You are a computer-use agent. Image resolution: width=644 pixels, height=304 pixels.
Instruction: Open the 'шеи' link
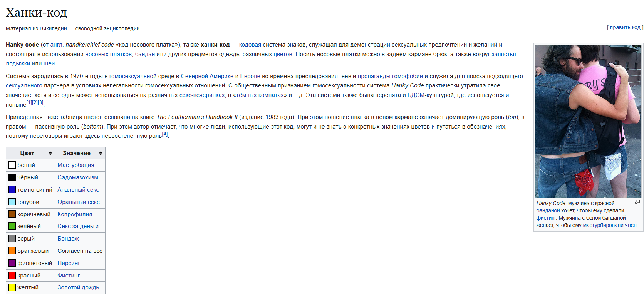tap(49, 63)
